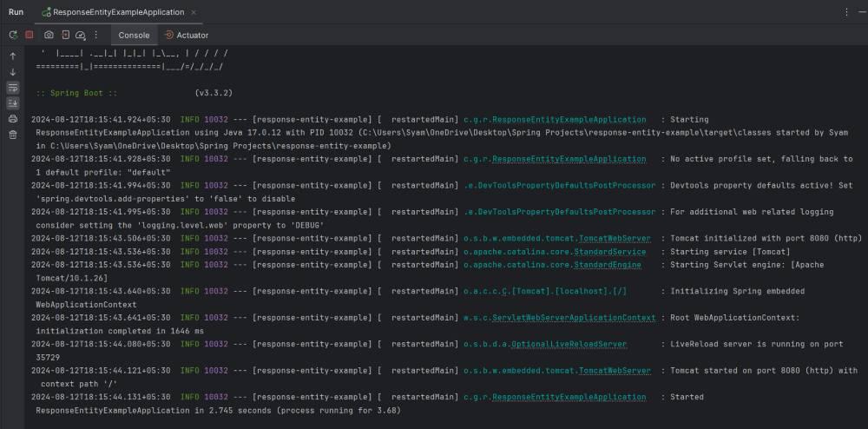Open the ResponseEntityExampleApplication class link on the 18:15:44.131 line
This screenshot has height=429, width=868.
[x=569, y=398]
